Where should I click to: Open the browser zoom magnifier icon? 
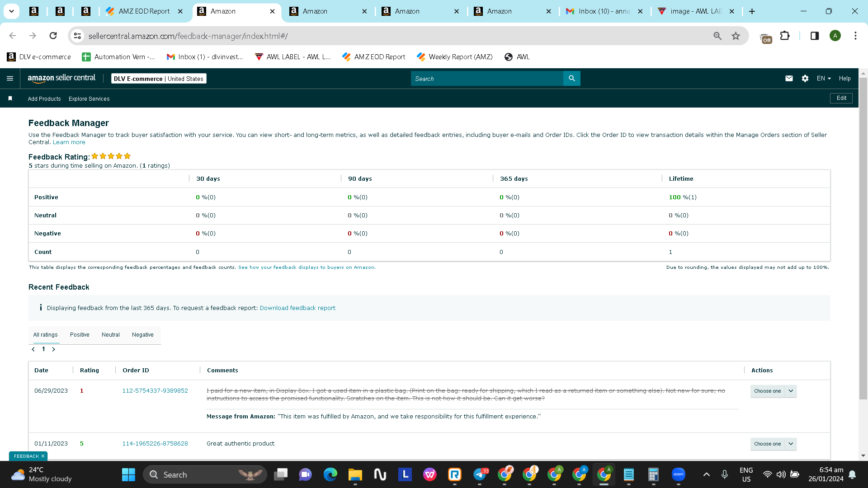[x=717, y=36]
